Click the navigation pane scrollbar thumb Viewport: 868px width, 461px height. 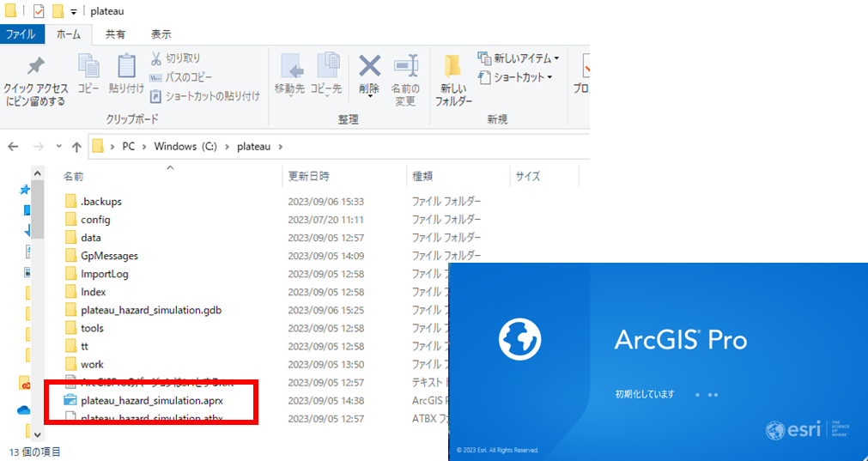click(x=38, y=209)
